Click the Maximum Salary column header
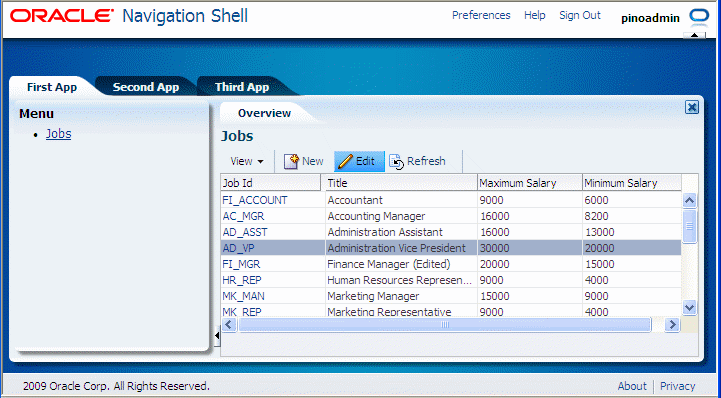This screenshot has width=721, height=398. tap(530, 183)
